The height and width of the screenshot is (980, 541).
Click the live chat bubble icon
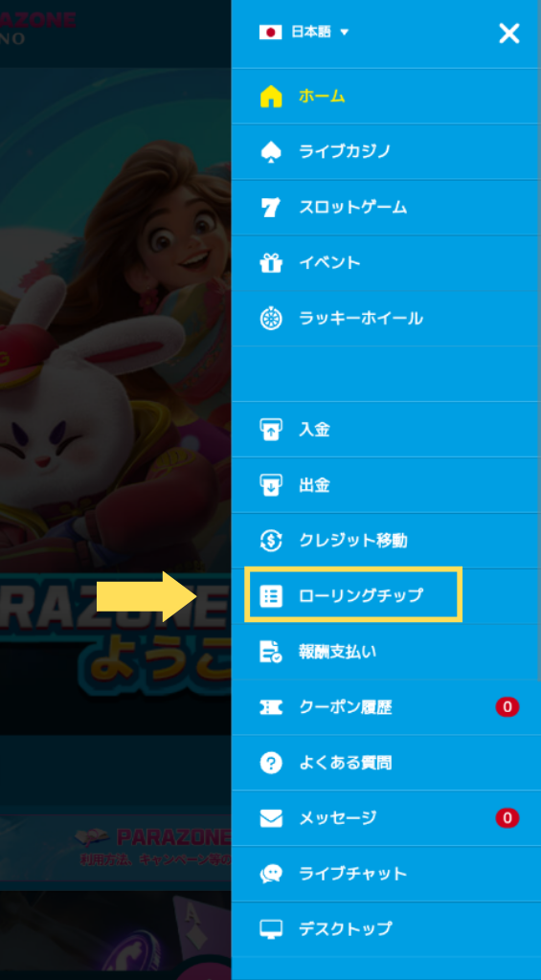tap(271, 874)
